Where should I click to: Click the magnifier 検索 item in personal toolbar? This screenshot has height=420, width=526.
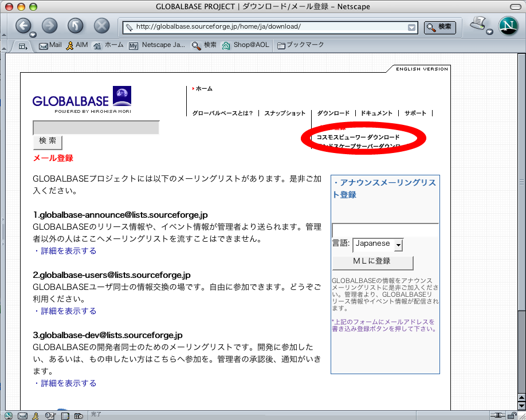click(x=204, y=45)
